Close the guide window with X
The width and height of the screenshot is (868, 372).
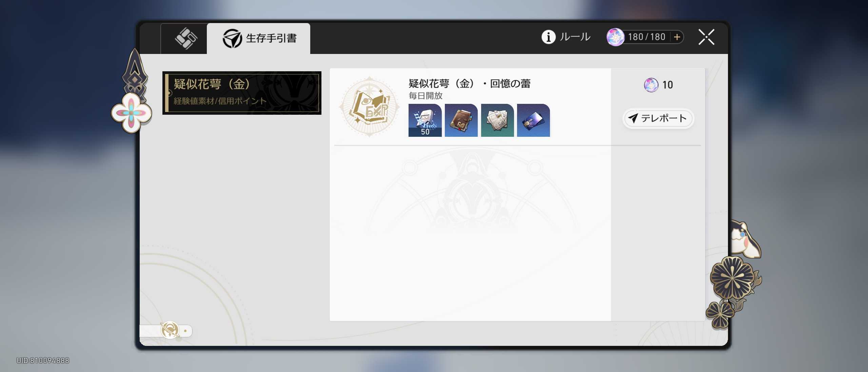click(x=706, y=37)
